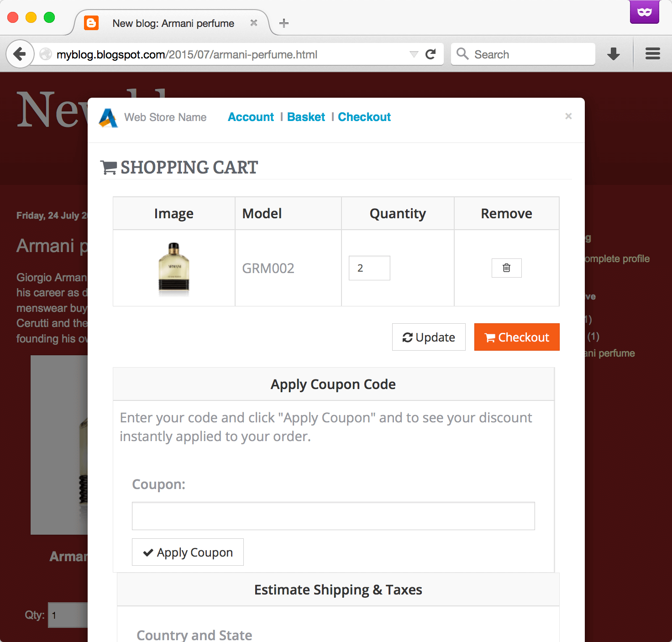Click the Country and State label

194,635
